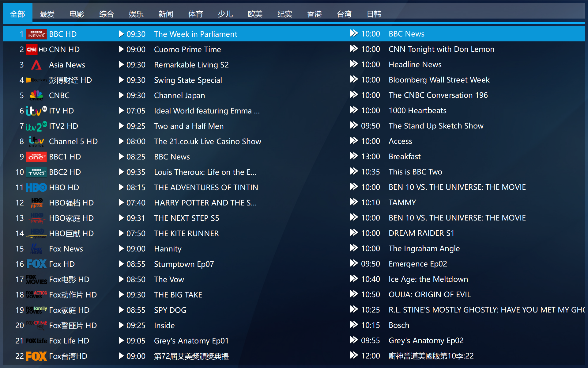Select SPY DOG program
Viewport: 588px width, 368px height.
[170, 310]
